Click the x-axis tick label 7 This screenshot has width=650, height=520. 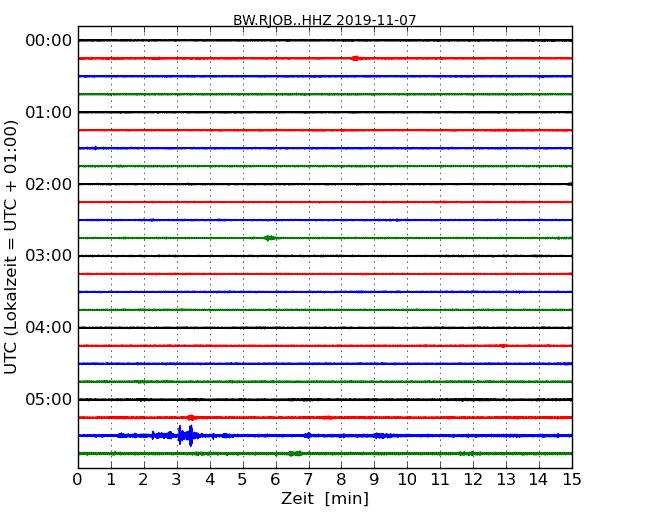(308, 480)
